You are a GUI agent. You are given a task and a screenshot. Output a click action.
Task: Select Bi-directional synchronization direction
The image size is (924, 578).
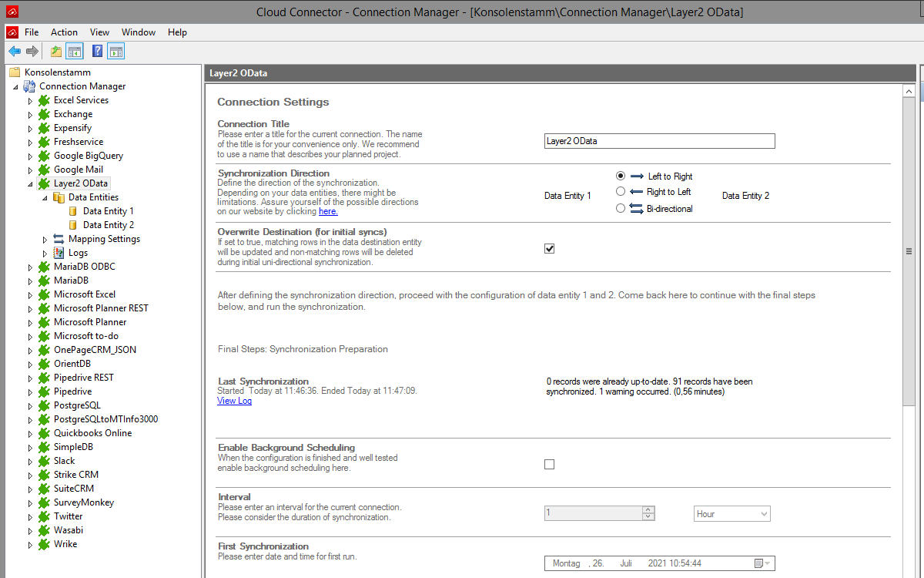click(x=621, y=208)
